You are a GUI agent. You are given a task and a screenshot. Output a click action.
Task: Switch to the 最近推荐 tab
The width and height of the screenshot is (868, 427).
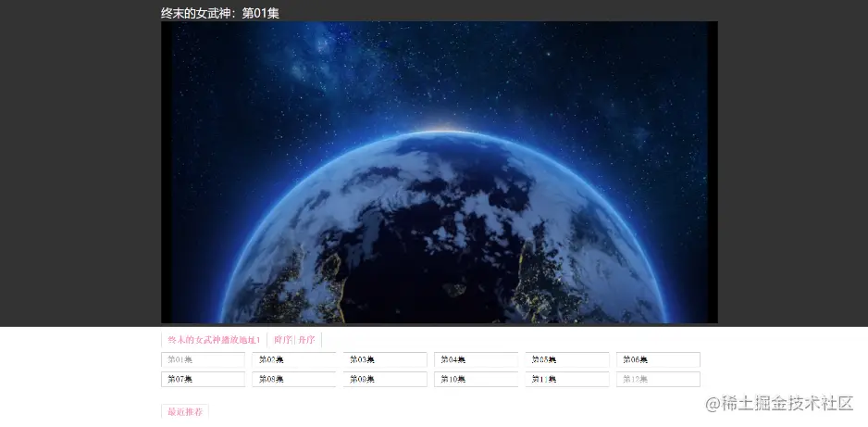[185, 411]
